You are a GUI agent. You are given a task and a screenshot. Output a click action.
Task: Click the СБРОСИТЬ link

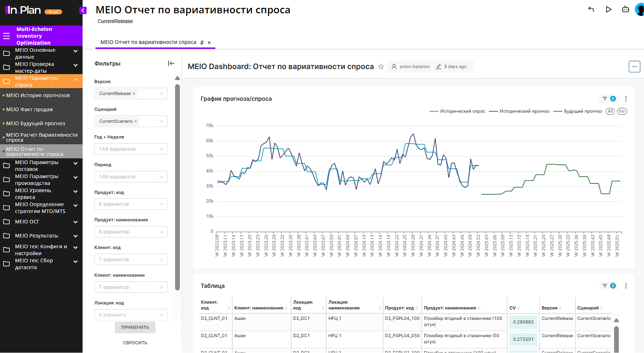(x=135, y=343)
